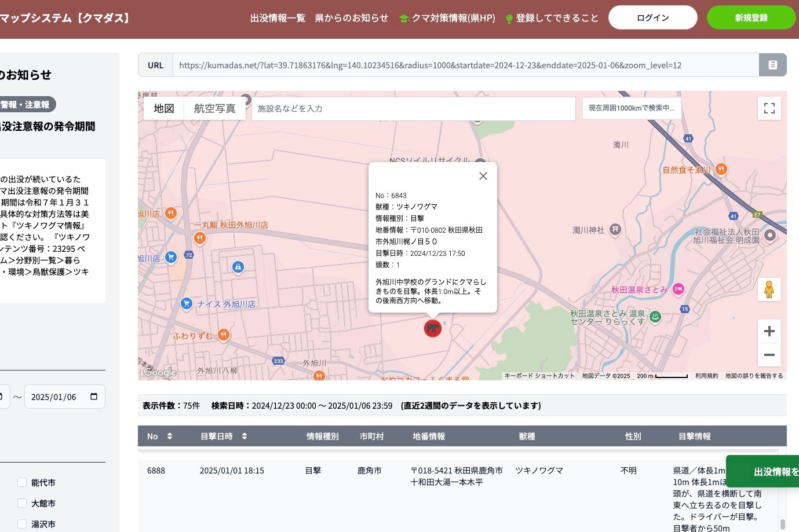Tick the 湯沢市 checkbox
Viewport: 799px width, 532px height.
(22, 524)
